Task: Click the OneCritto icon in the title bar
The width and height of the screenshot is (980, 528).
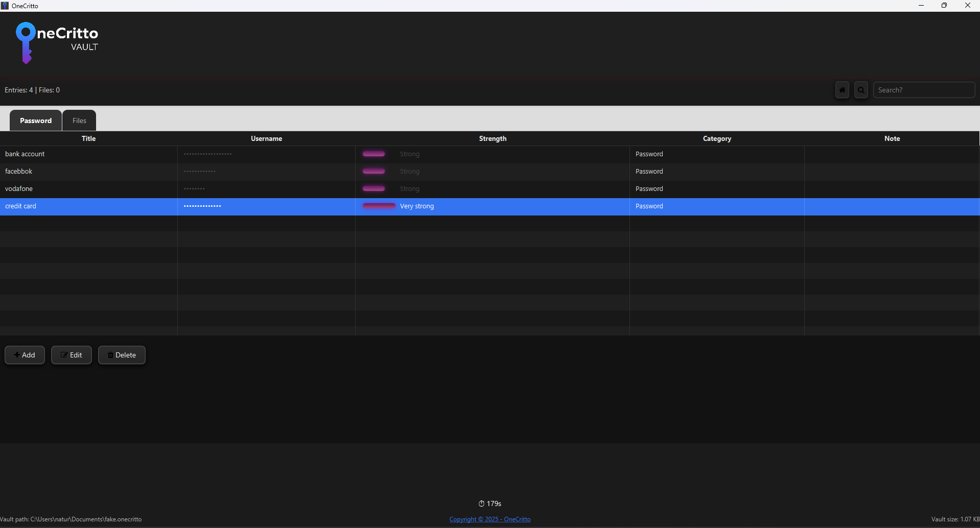Action: (x=5, y=6)
